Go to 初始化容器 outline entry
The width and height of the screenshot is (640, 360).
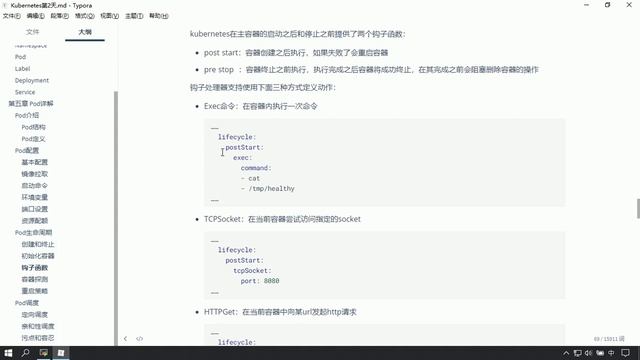pyautogui.click(x=38, y=256)
